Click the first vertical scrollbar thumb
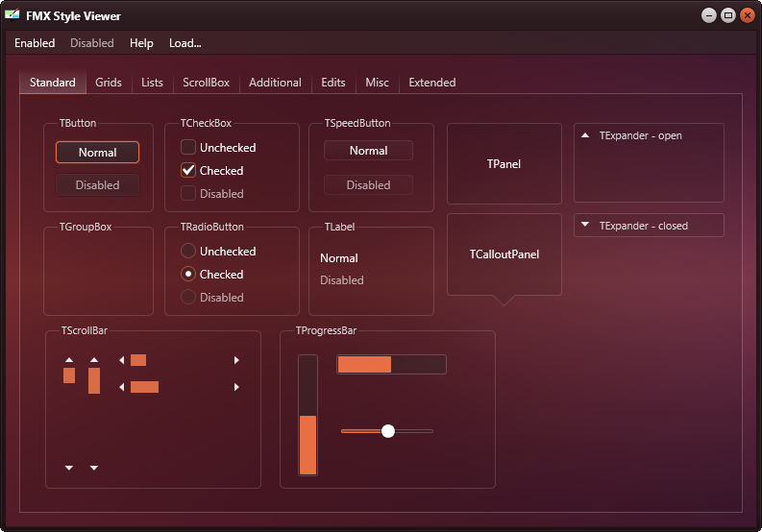This screenshot has height=532, width=762. (69, 375)
